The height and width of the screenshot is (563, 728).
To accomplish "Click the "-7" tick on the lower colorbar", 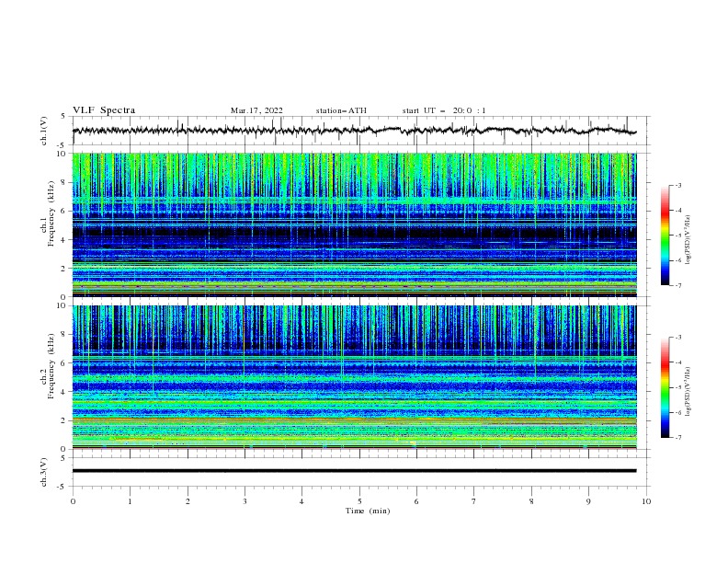I will [677, 438].
